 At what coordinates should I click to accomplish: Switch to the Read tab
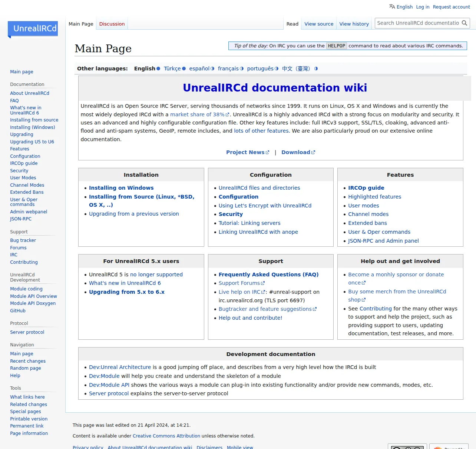point(292,24)
